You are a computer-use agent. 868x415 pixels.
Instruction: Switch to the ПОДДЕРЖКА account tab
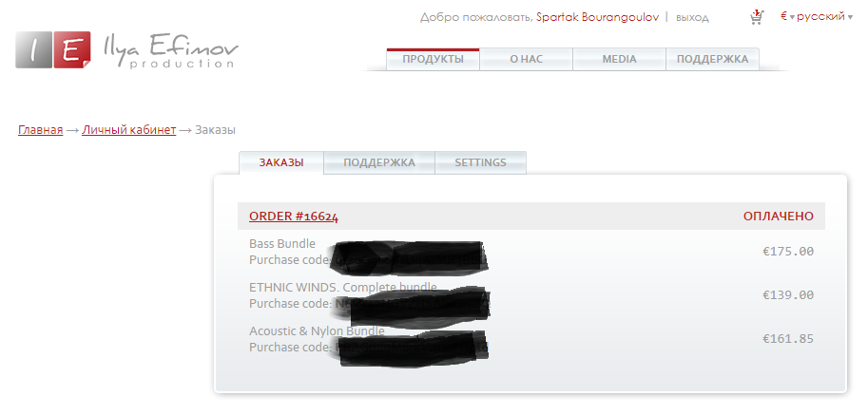point(379,162)
